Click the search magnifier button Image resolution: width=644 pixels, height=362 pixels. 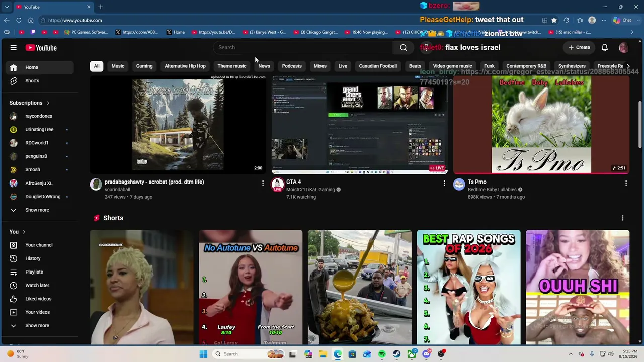point(404,47)
